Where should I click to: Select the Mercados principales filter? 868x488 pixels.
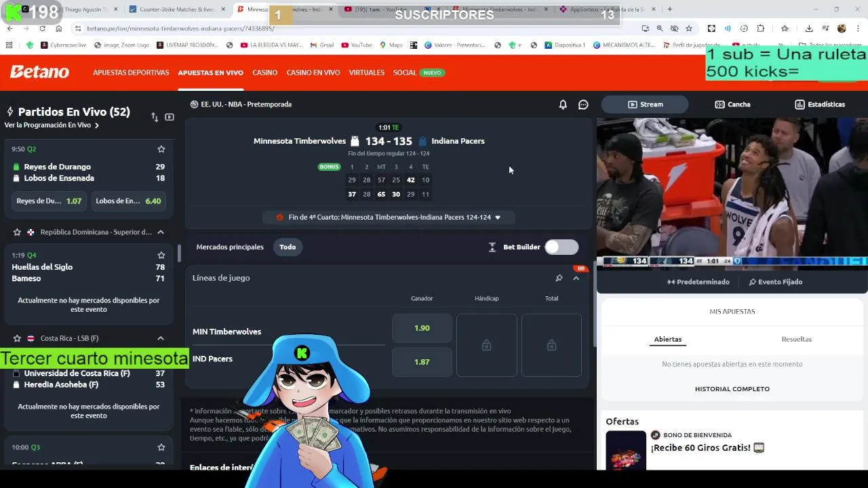point(230,247)
